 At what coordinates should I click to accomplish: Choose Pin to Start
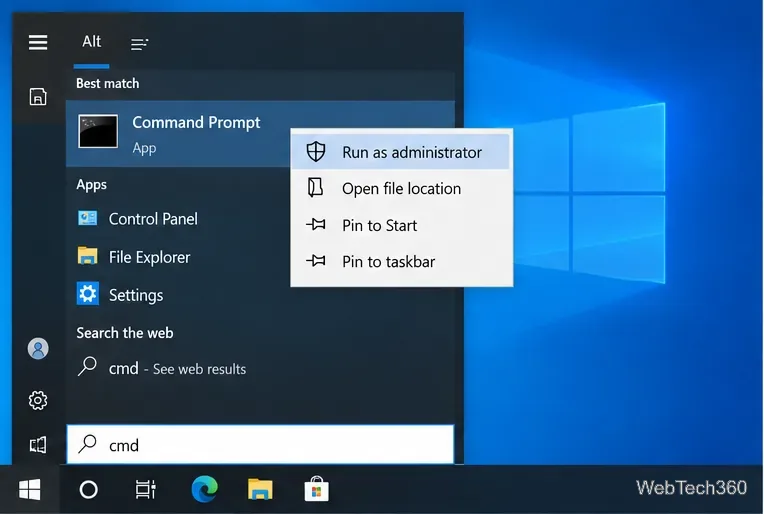click(x=400, y=225)
